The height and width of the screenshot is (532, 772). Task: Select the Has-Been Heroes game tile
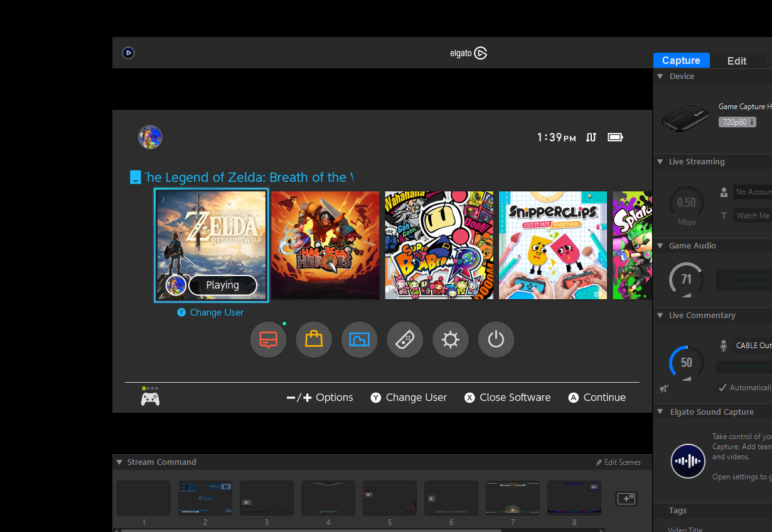tap(325, 245)
